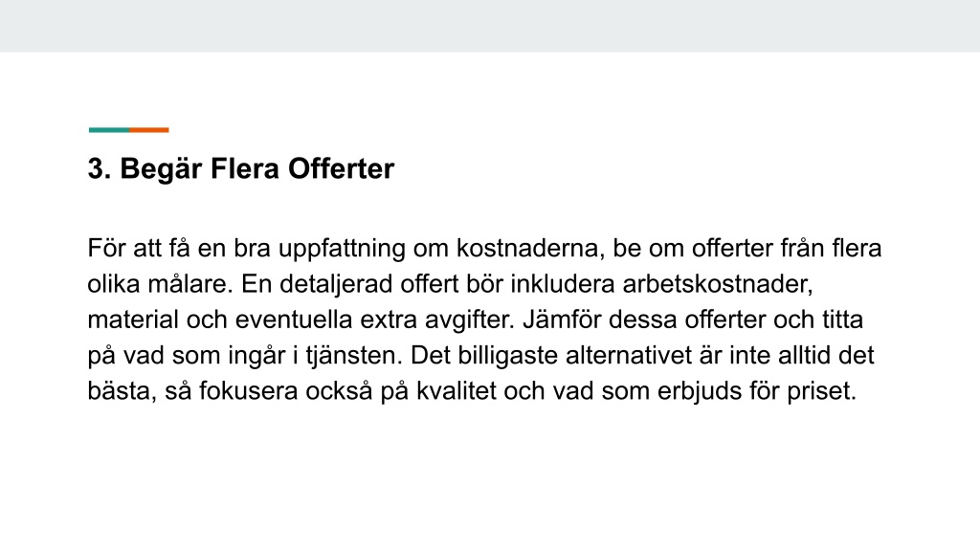Click the word "målare" in the second line
980x551 pixels.
189,284
